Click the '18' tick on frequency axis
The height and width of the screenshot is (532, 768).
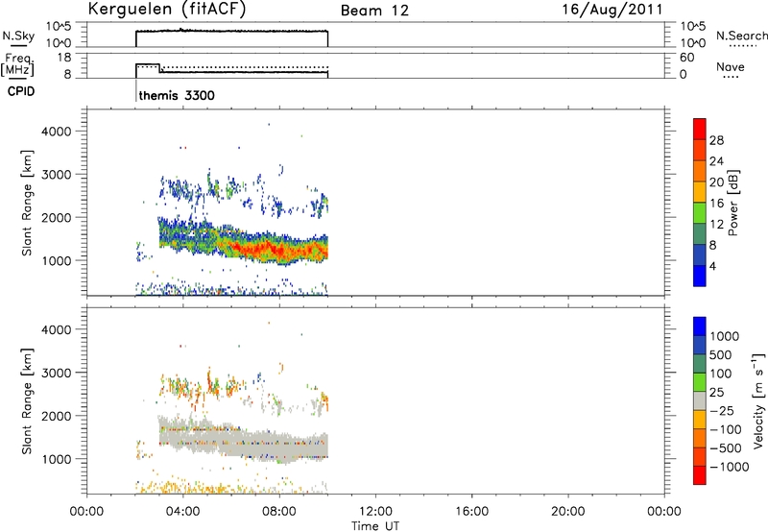point(64,58)
